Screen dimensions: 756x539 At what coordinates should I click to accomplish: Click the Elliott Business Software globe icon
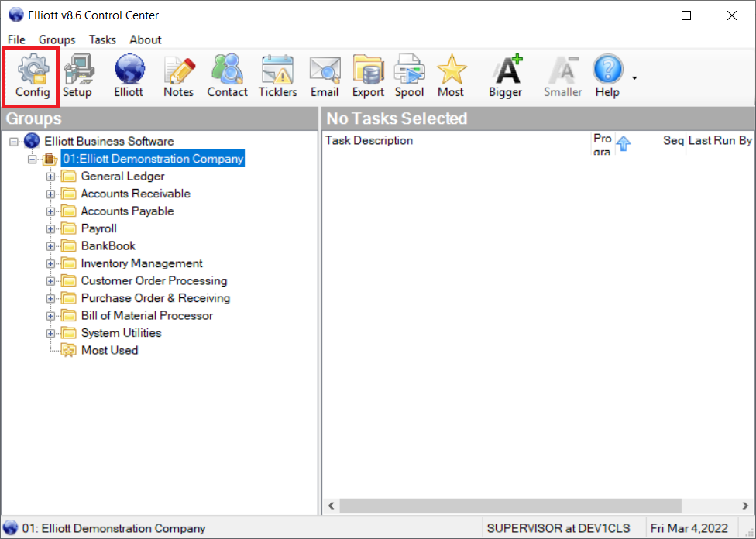[32, 141]
